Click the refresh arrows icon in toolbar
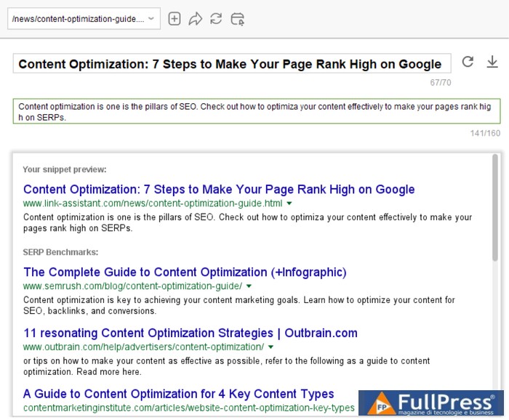The width and height of the screenshot is (509, 420). click(216, 19)
